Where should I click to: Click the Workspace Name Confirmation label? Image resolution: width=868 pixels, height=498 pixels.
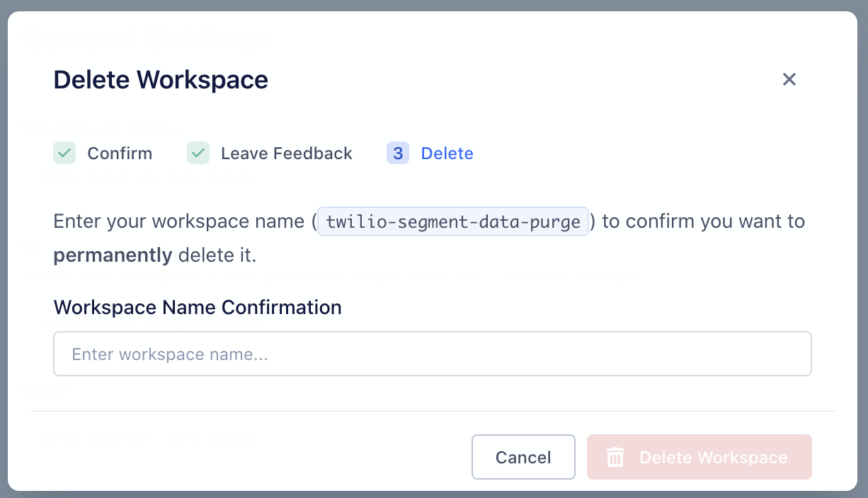point(198,307)
